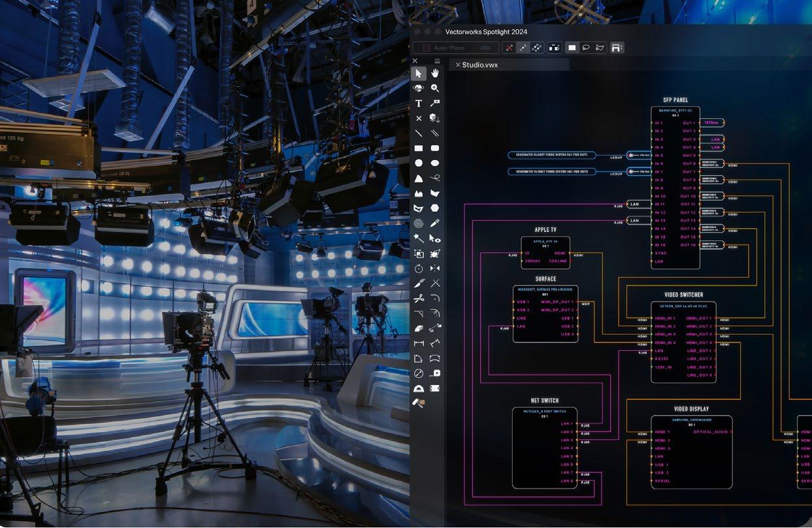Screen dimensions: 812x528
Task: Select the Paint Bucket attribute tool
Action: click(x=419, y=403)
